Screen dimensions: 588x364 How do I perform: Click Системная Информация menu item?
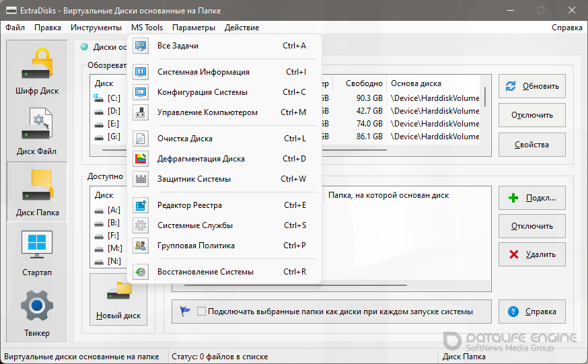[x=203, y=72]
